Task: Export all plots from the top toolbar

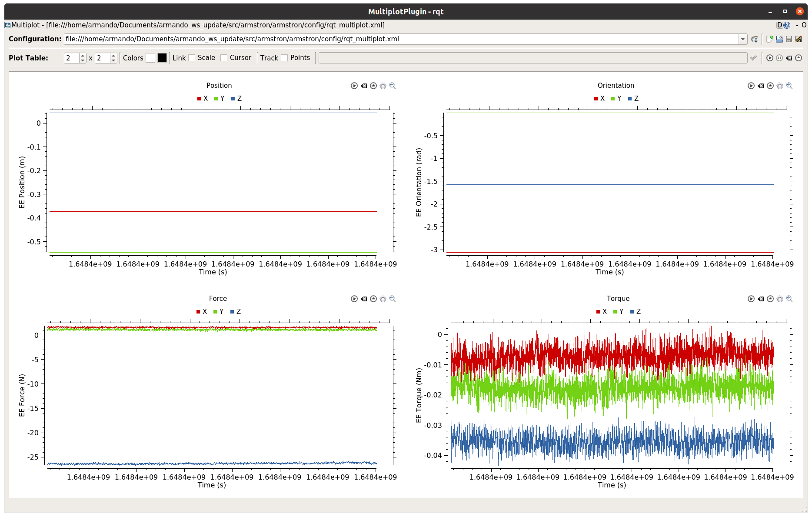Action: pyautogui.click(x=799, y=58)
